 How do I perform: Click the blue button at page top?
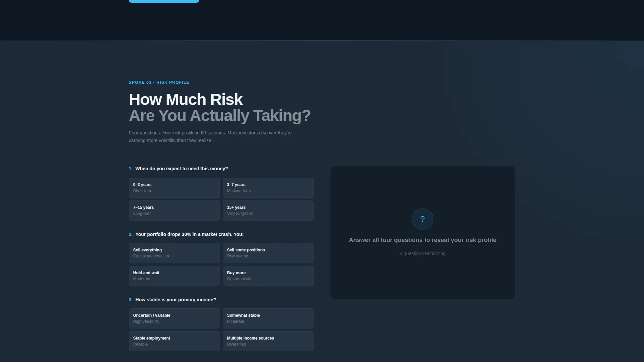coord(164,1)
